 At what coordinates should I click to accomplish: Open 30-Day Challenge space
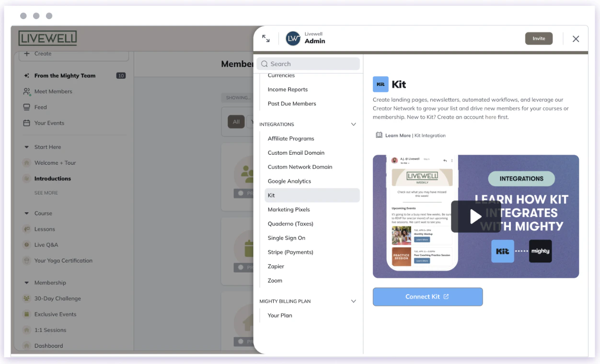pyautogui.click(x=58, y=298)
